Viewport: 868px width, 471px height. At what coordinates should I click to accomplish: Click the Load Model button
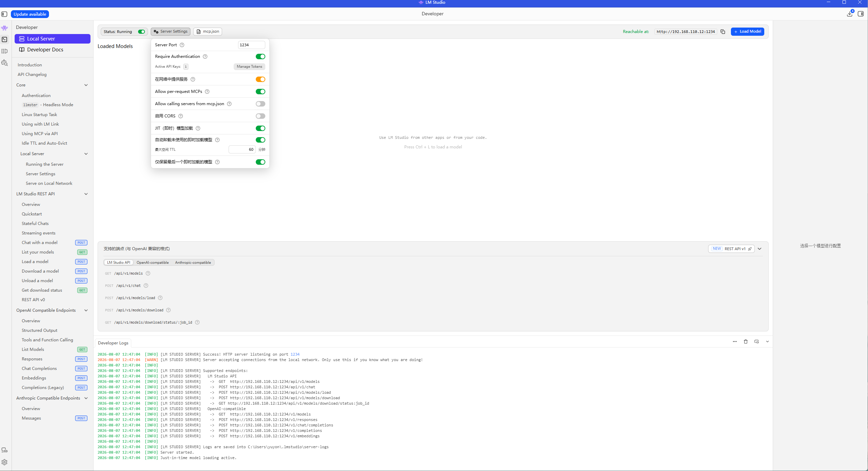748,32
